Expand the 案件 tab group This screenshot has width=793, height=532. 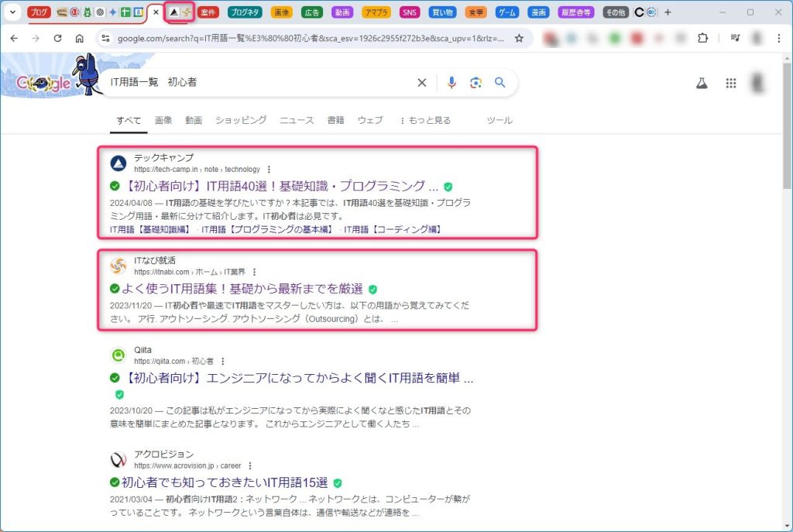click(x=208, y=12)
